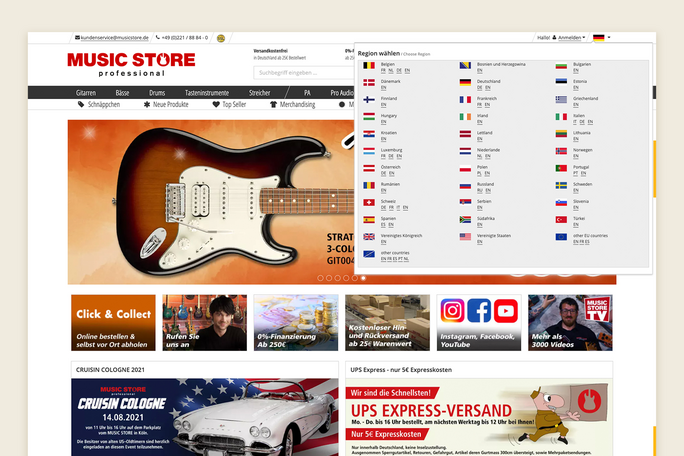Choose RU language under Russland
Image resolution: width=684 pixels, height=456 pixels.
point(479,191)
